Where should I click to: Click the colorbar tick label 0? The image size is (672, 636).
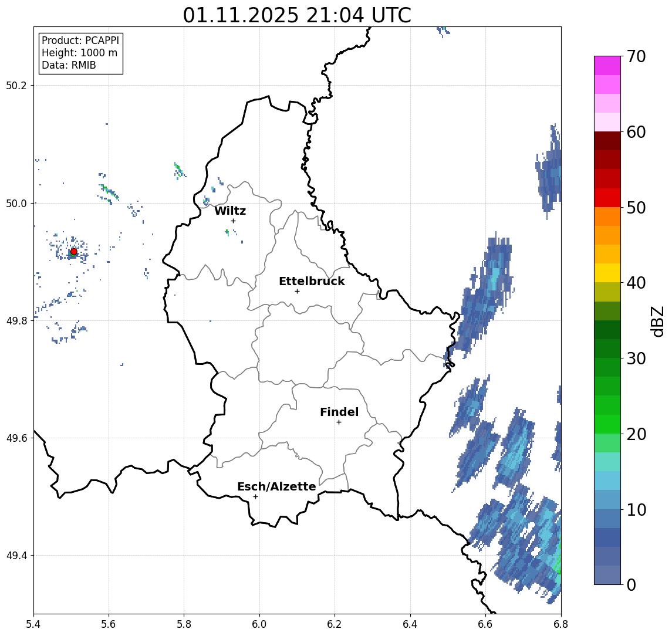(x=632, y=585)
